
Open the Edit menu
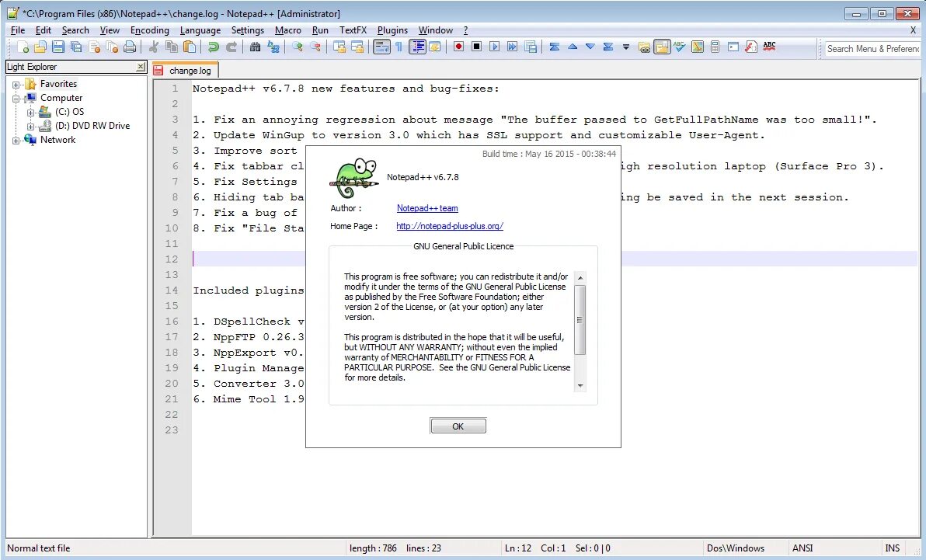point(43,30)
